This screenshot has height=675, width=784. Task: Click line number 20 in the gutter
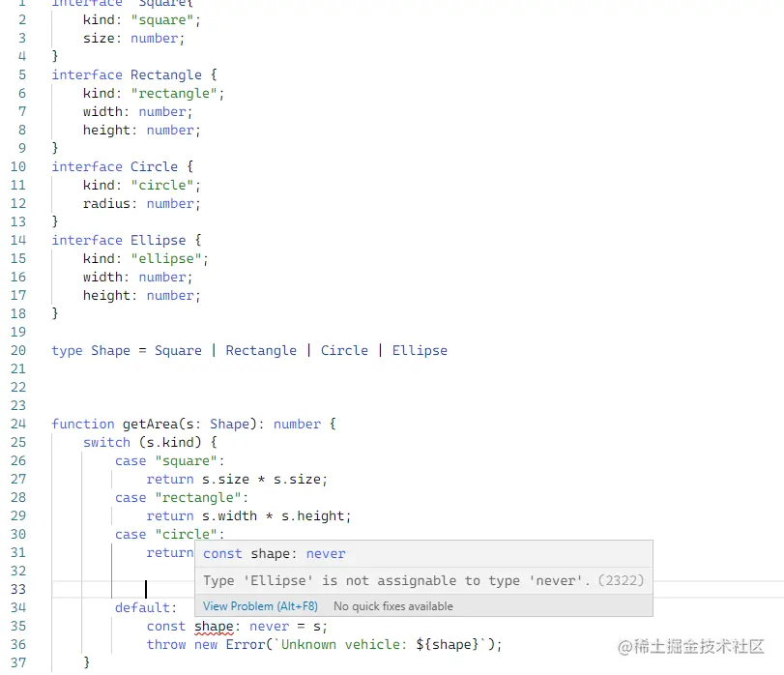pyautogui.click(x=18, y=350)
